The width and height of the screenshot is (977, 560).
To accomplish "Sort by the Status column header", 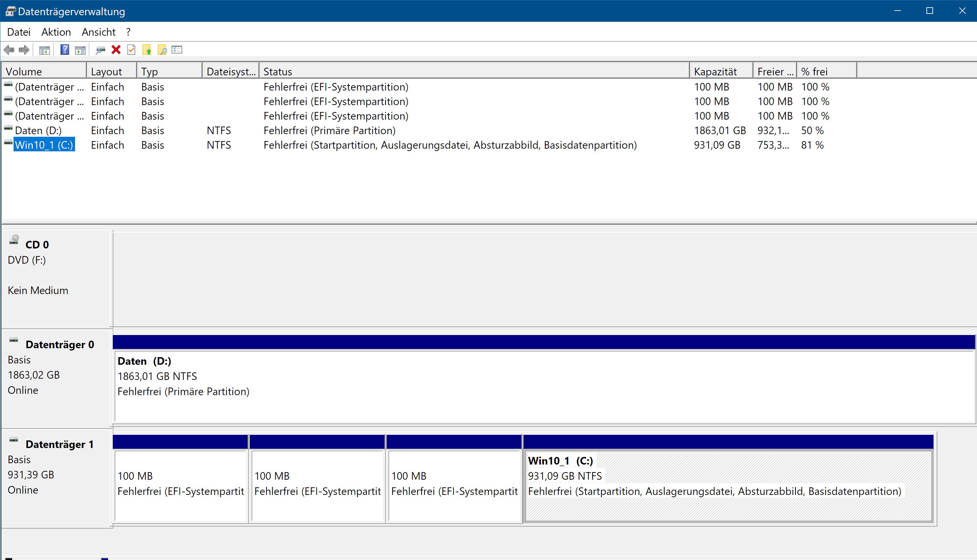I will point(278,72).
